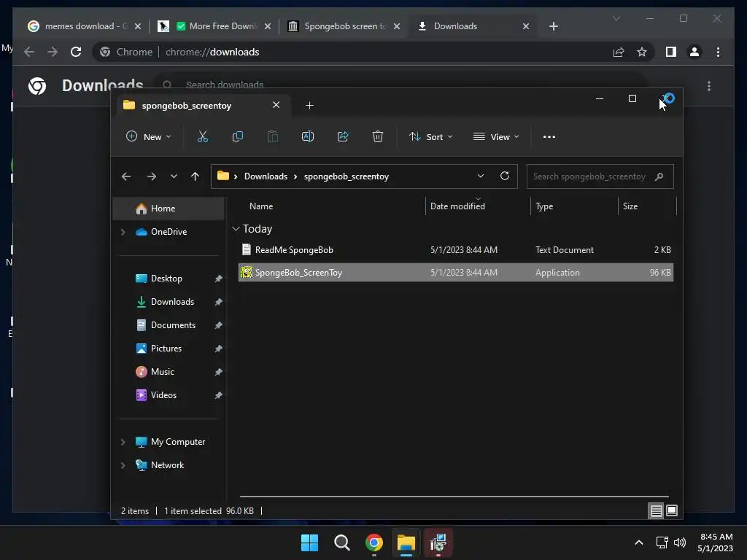The width and height of the screenshot is (747, 560).
Task: Reload the Chrome page
Action: pos(76,52)
